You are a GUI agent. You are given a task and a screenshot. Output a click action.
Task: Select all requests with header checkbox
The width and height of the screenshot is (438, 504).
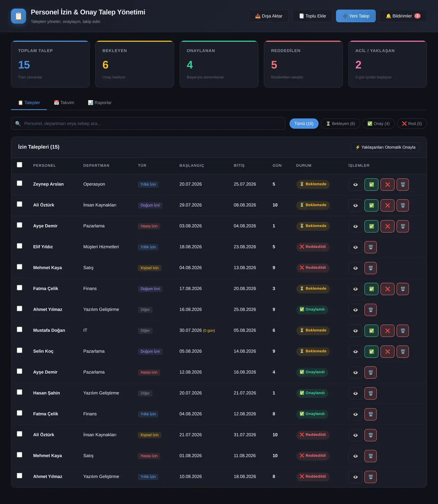pos(20,165)
